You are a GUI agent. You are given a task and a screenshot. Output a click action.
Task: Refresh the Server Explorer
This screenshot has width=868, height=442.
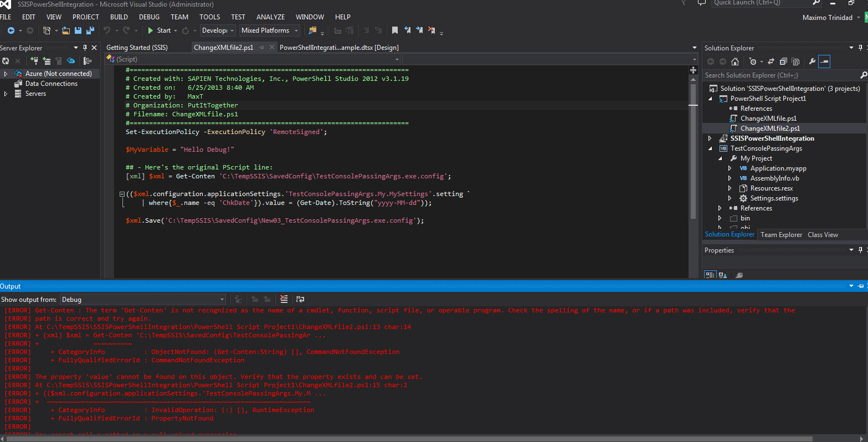click(x=6, y=61)
